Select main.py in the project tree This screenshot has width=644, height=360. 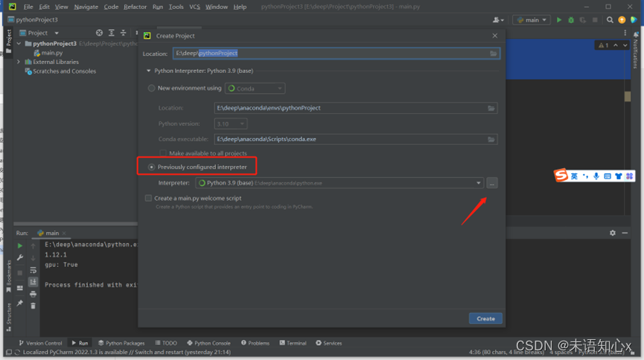(x=52, y=53)
